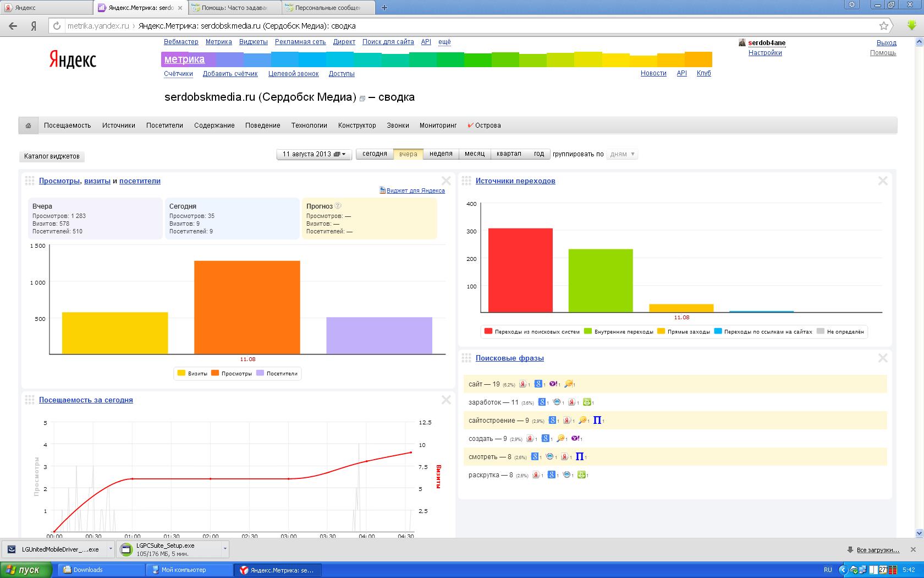Image resolution: width=924 pixels, height=578 pixels.
Task: Open 'Посетители' menu
Action: point(164,126)
